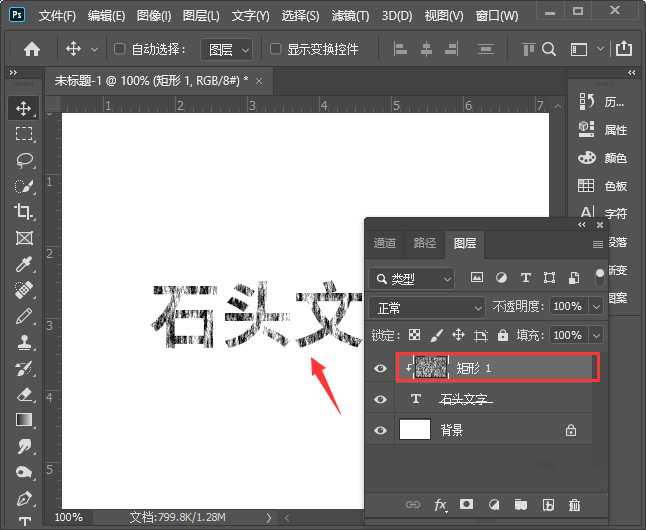Select the Eyedropper tool
Image resolution: width=646 pixels, height=530 pixels.
click(x=24, y=264)
